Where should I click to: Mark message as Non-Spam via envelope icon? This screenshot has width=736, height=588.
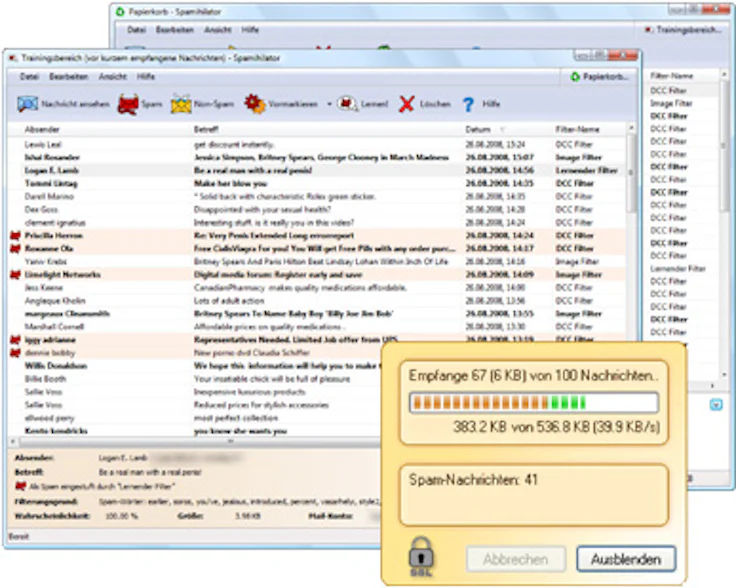tap(181, 104)
